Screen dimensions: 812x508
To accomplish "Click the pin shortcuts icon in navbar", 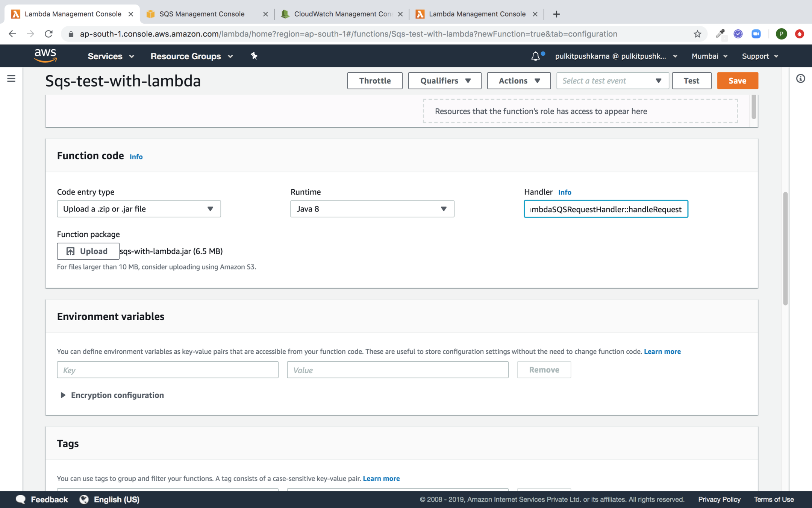I will tap(254, 56).
